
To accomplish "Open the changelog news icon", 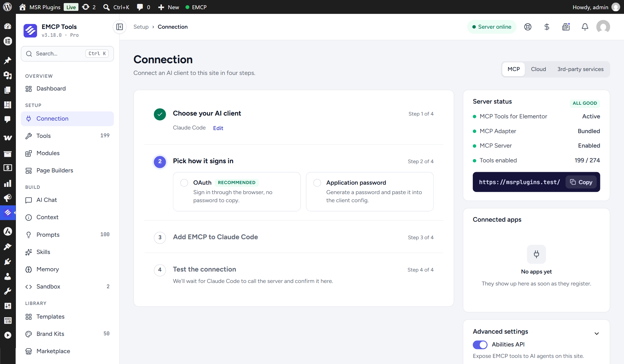I will [566, 27].
